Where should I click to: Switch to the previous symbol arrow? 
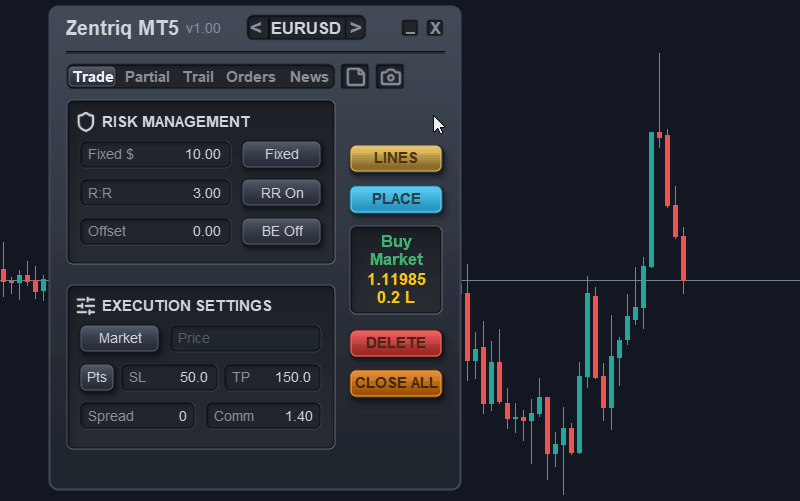point(257,28)
